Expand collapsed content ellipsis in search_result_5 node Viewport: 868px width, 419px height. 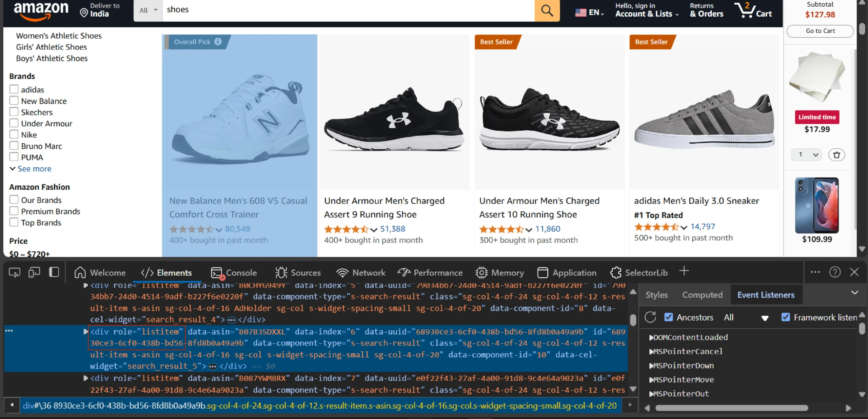click(x=213, y=366)
